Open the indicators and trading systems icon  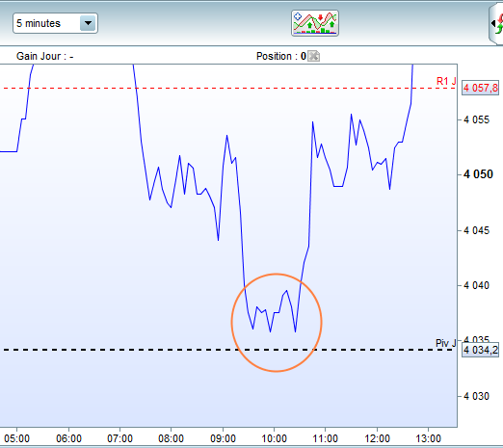[315, 23]
